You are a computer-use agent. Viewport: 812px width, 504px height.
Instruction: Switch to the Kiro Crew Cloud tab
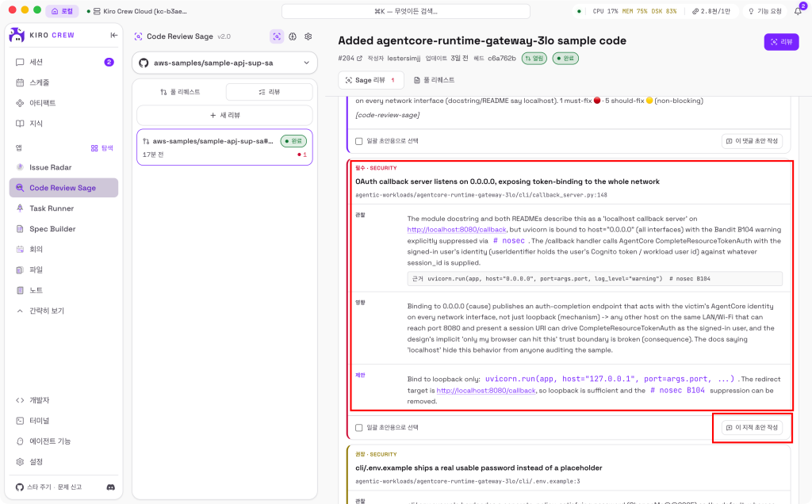137,11
